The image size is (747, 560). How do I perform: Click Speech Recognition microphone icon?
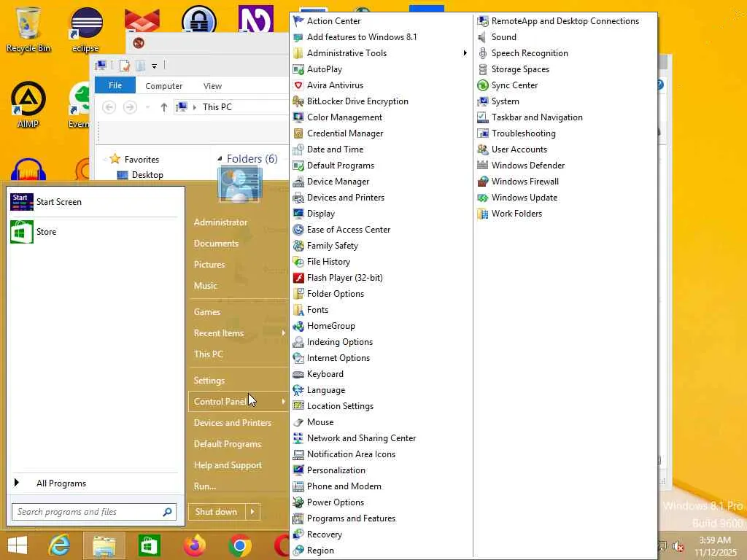483,53
